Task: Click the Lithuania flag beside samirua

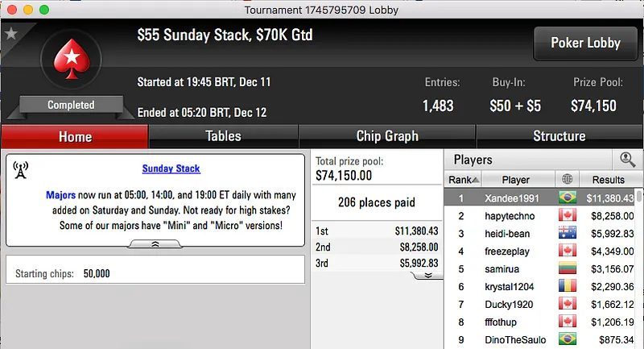Action: click(x=568, y=269)
